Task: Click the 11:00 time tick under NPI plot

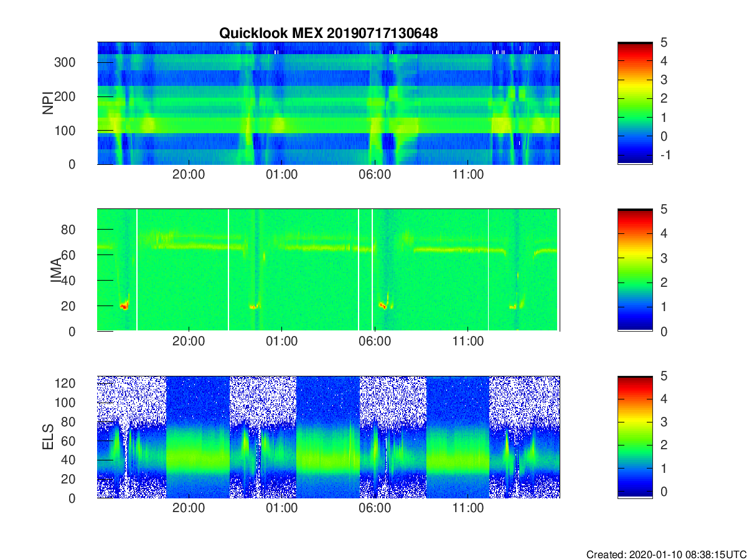Action: coord(468,175)
